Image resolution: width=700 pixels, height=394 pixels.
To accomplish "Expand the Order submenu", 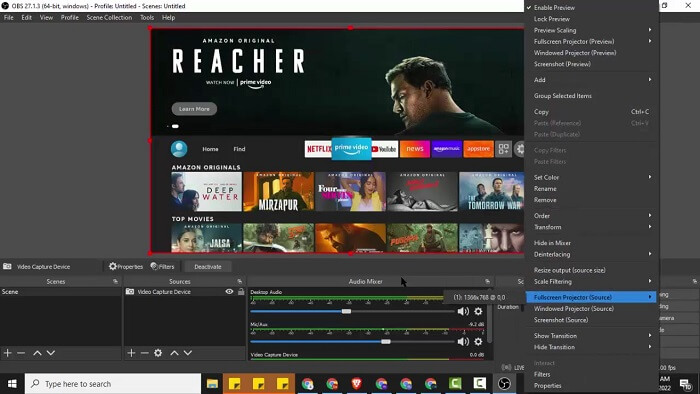I will (592, 216).
